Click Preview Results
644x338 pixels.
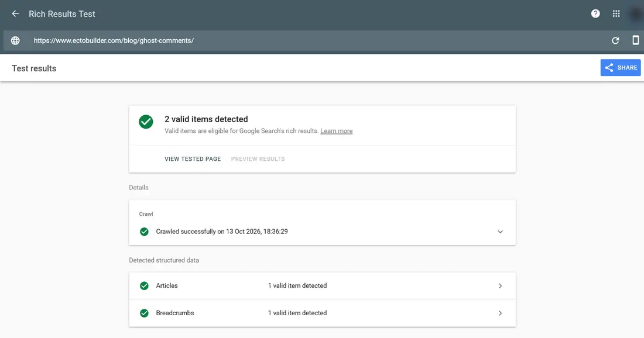point(258,158)
